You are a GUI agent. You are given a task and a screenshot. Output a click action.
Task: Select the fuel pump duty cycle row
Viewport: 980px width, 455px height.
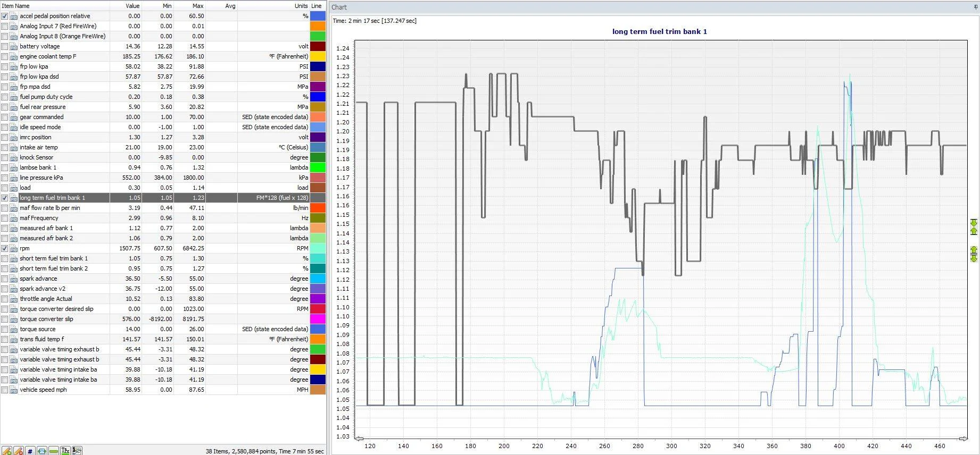163,97
